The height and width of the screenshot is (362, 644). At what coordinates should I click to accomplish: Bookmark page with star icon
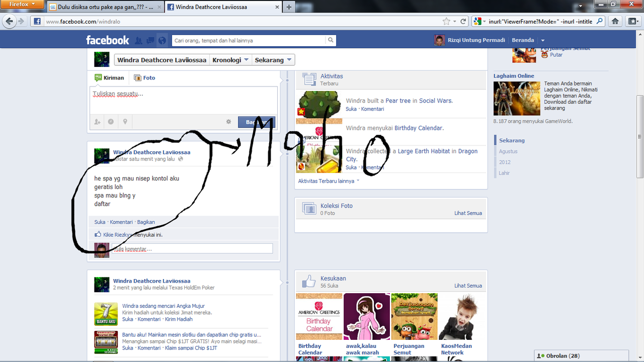[x=446, y=21]
